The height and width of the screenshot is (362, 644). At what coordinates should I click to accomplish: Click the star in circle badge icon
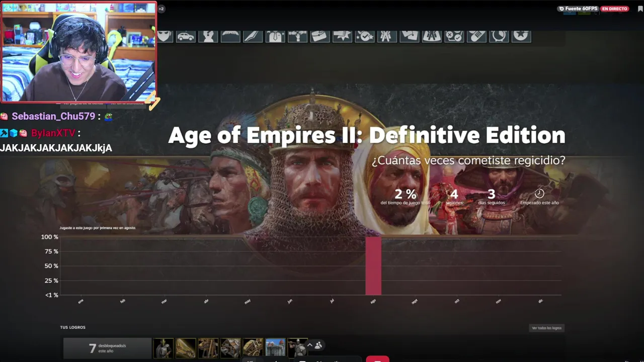(521, 36)
